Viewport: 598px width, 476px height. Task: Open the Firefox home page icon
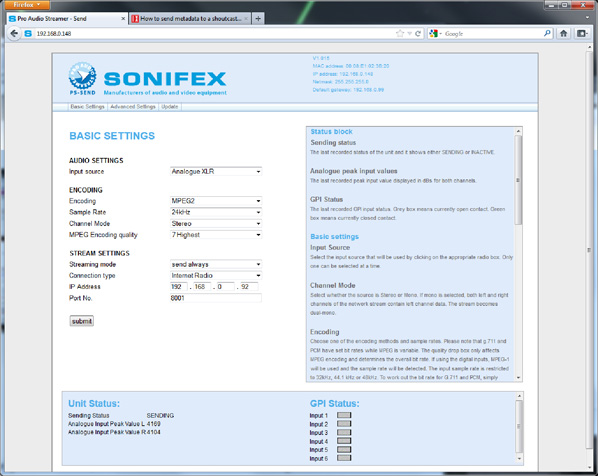click(x=564, y=34)
